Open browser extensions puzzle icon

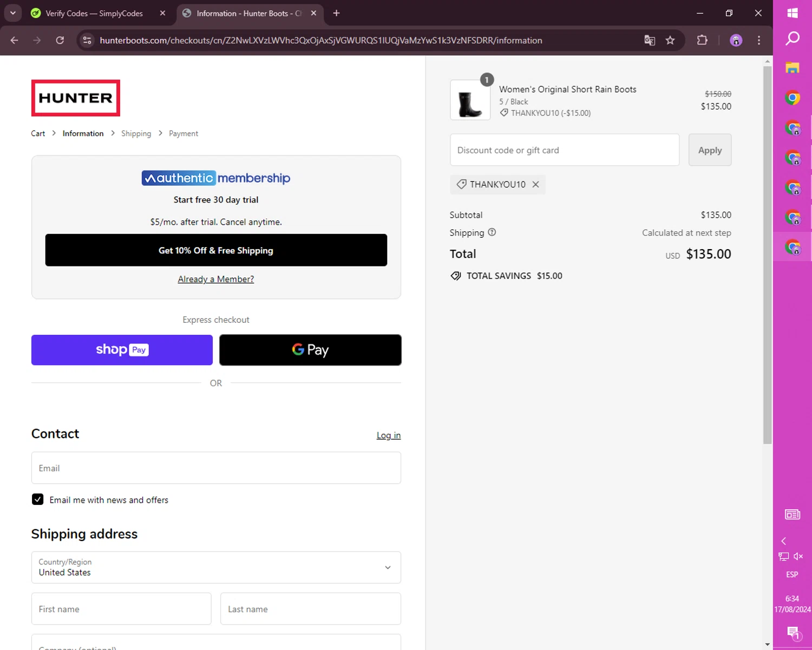[x=702, y=40]
